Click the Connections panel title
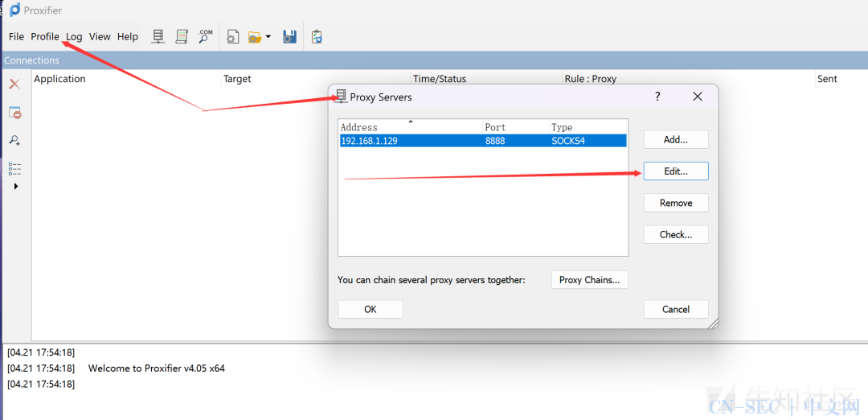This screenshot has height=420, width=868. tap(31, 60)
